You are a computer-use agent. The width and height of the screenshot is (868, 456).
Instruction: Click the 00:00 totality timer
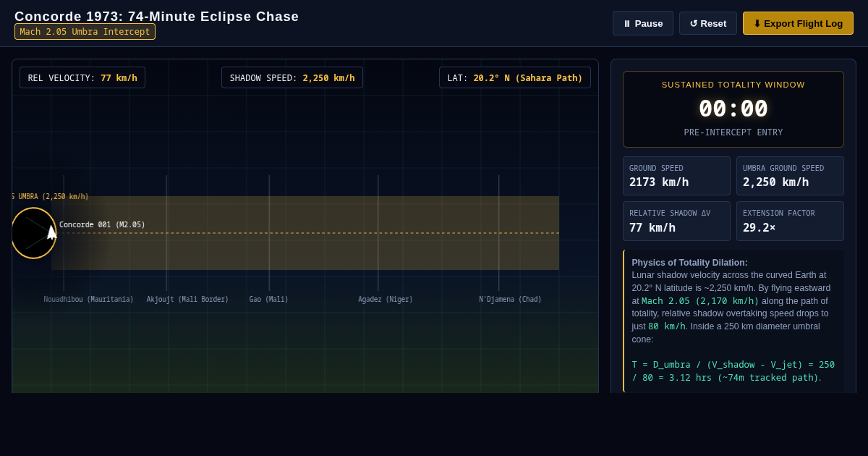pyautogui.click(x=733, y=109)
